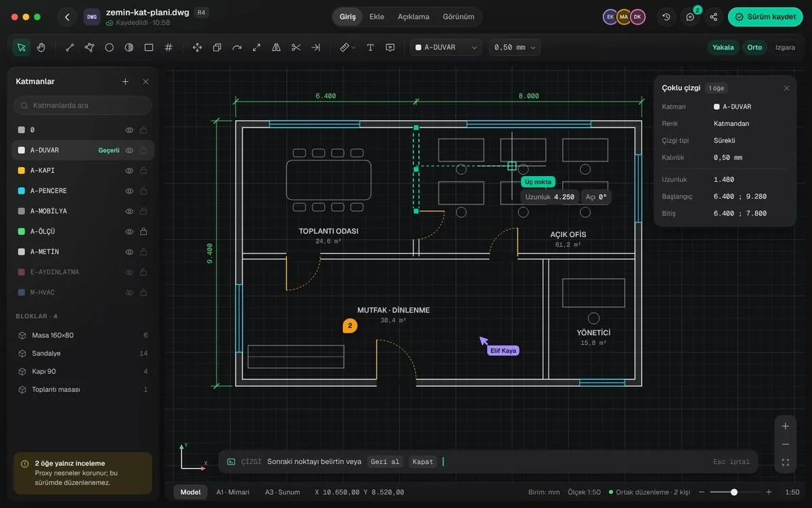Open the Birim: mm units selector
The height and width of the screenshot is (508, 812).
(544, 492)
